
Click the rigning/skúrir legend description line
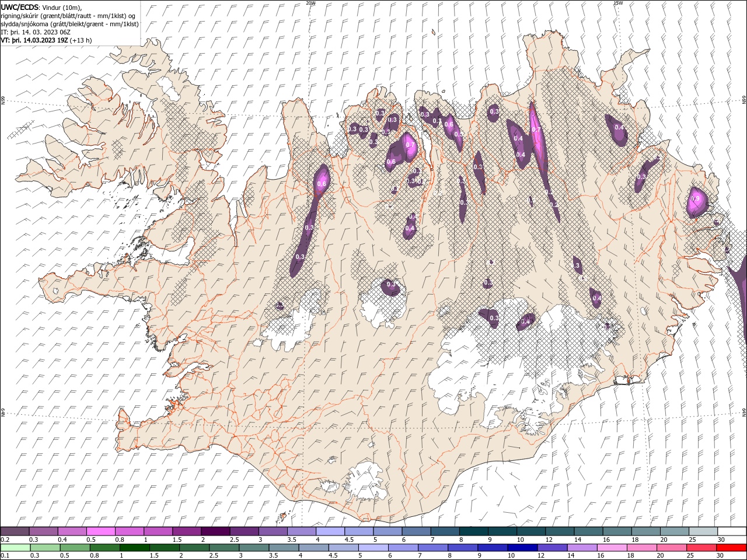click(68, 16)
